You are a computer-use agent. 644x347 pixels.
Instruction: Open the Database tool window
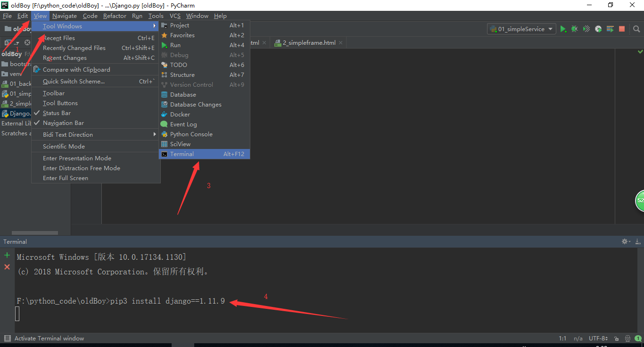[x=204, y=95]
